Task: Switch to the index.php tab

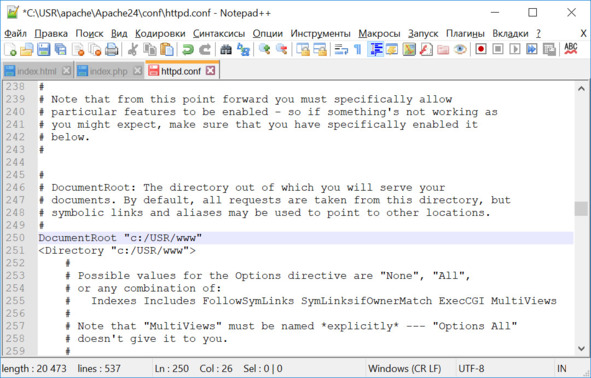Action: click(109, 71)
